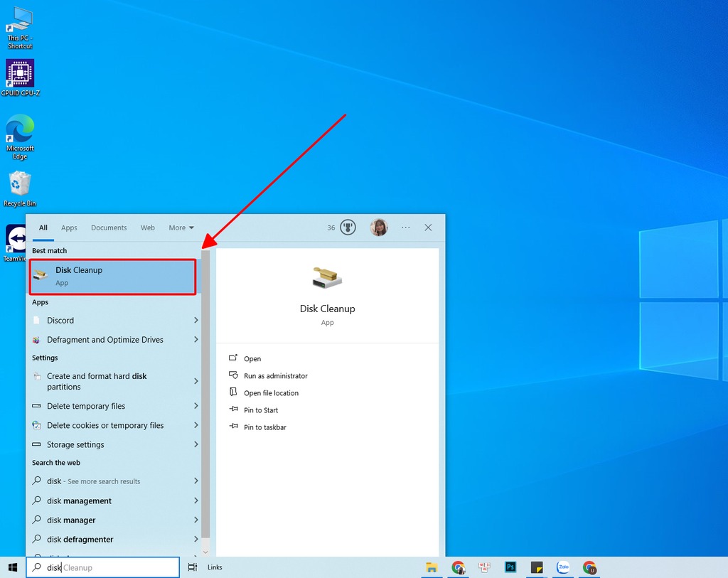Choose Open in Disk Cleanup actions
The width and height of the screenshot is (728, 578).
pos(252,358)
